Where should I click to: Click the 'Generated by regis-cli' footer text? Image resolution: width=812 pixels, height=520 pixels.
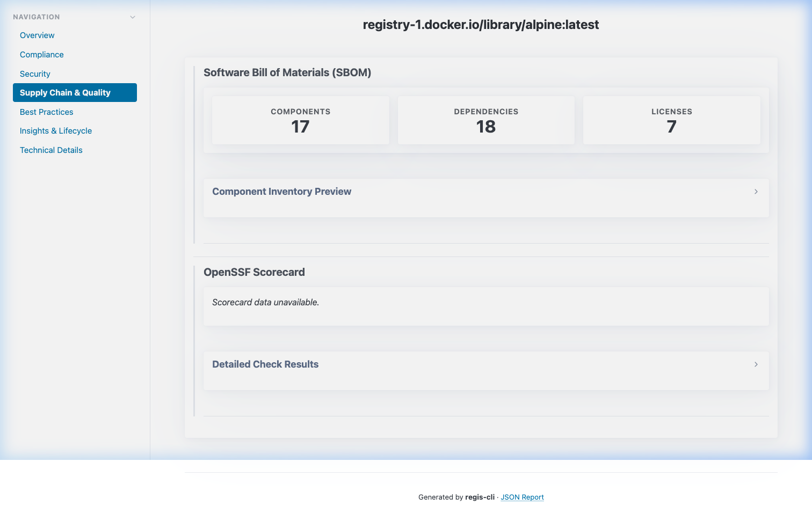click(x=456, y=497)
